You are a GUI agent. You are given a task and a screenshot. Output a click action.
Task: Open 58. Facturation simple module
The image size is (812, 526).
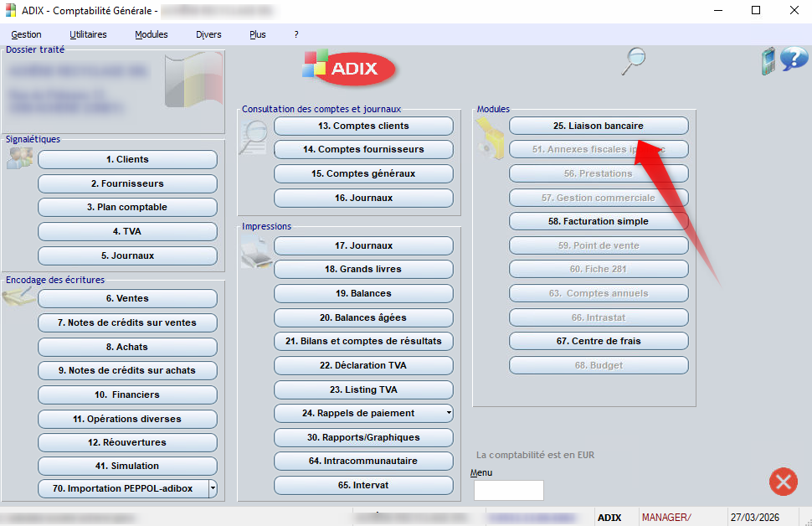(x=598, y=221)
